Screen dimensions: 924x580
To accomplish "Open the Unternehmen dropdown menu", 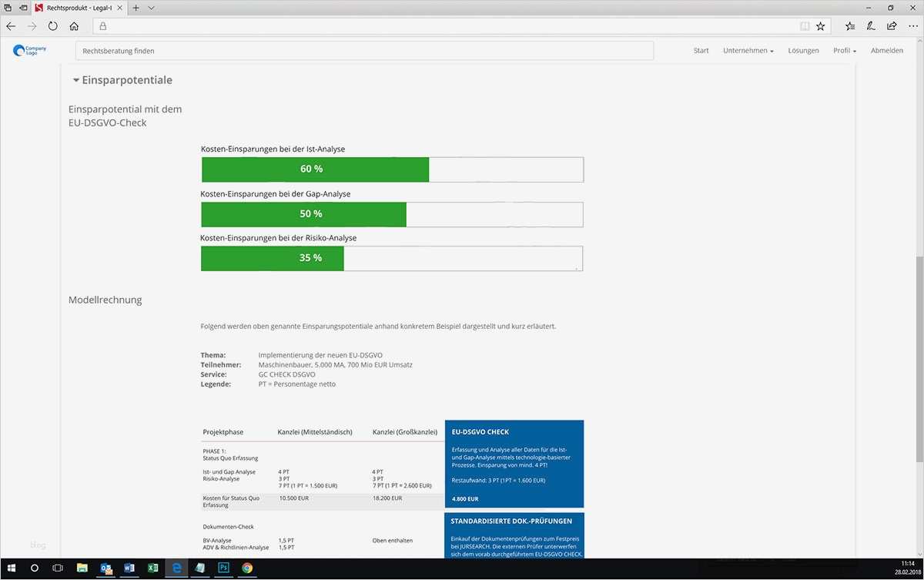I will [747, 50].
